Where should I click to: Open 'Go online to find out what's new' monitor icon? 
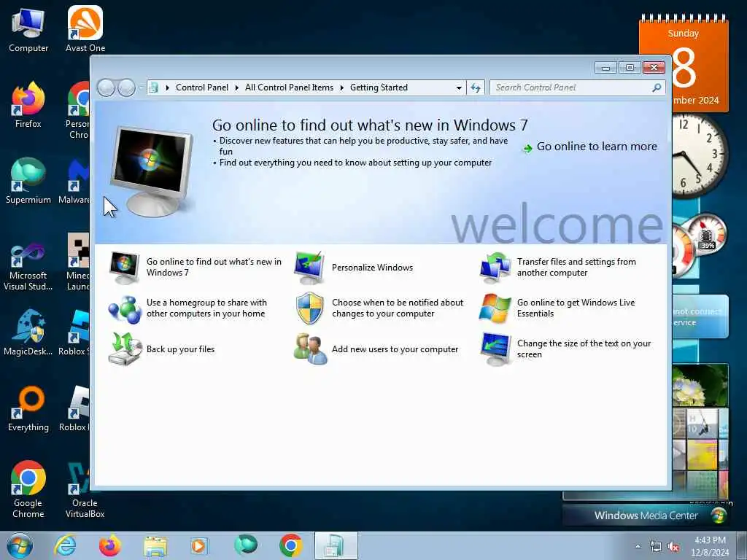(124, 268)
